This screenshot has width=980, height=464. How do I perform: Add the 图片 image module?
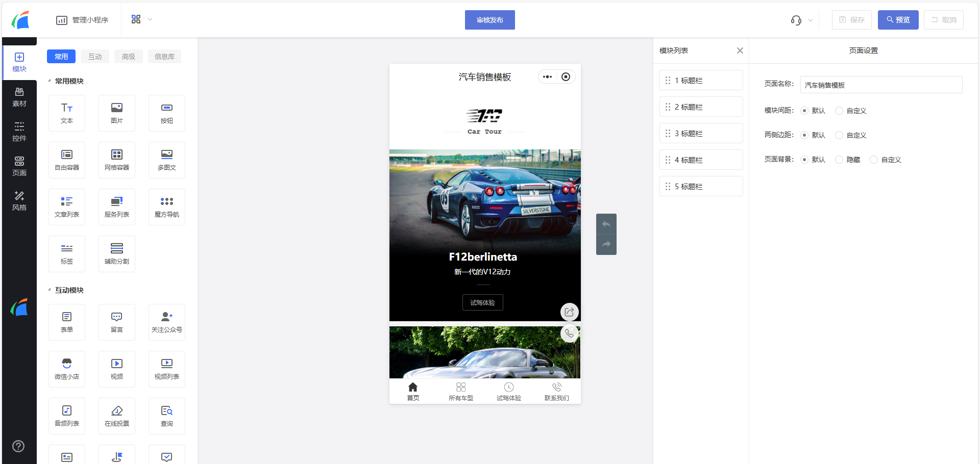click(117, 113)
